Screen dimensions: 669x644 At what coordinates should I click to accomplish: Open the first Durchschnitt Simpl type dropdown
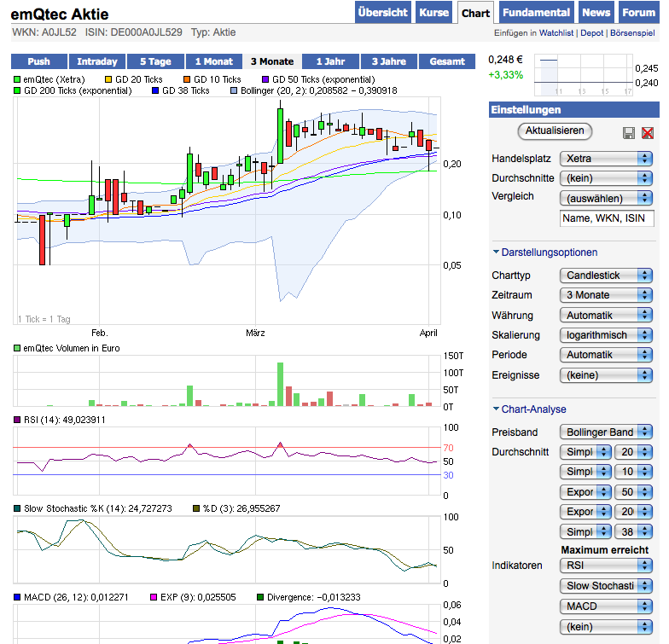pos(585,452)
